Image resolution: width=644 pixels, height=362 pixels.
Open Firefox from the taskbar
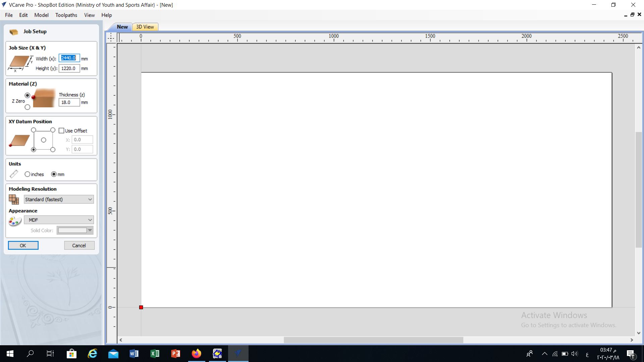click(x=197, y=354)
